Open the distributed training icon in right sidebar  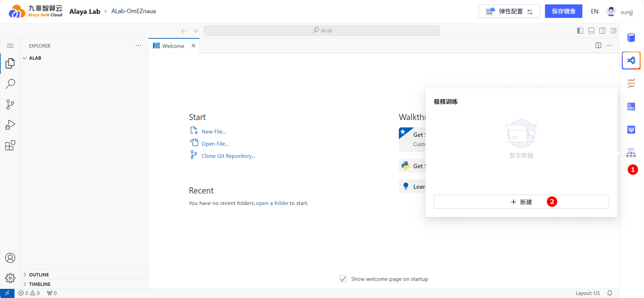(631, 153)
